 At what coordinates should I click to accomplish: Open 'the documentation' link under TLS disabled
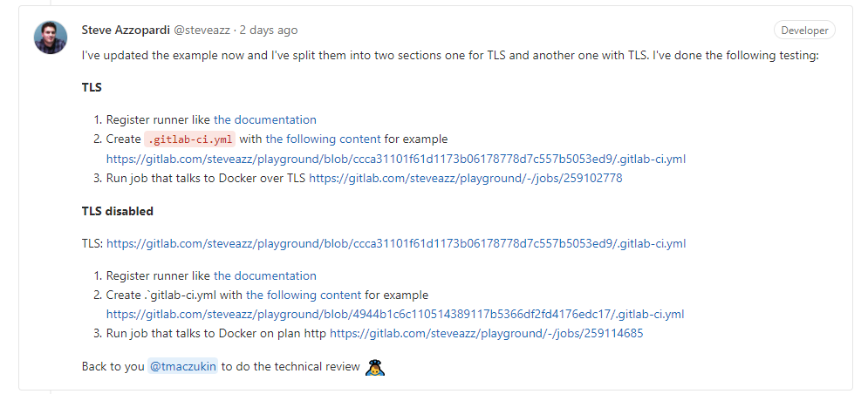coord(264,276)
